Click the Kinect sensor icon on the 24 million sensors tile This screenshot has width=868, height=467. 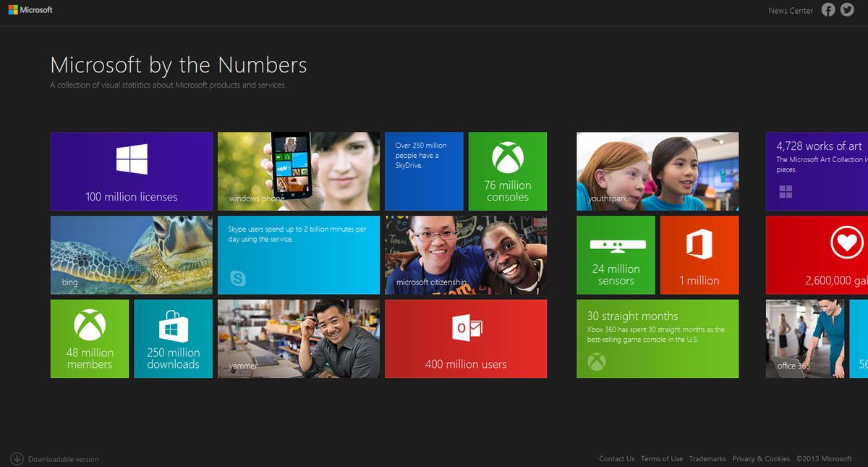point(616,245)
